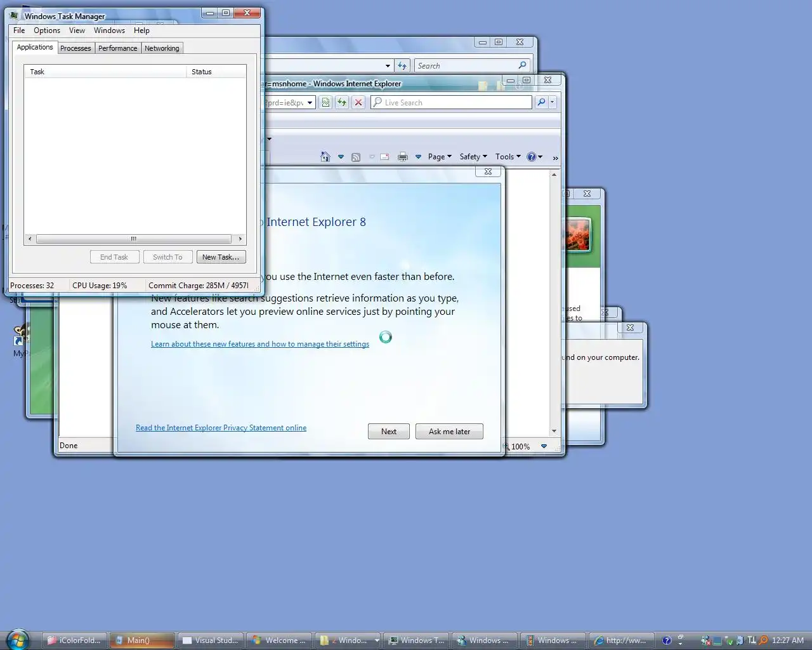Click the green Refresh arrows in Internet Explorer
812x650 pixels.
[342, 102]
